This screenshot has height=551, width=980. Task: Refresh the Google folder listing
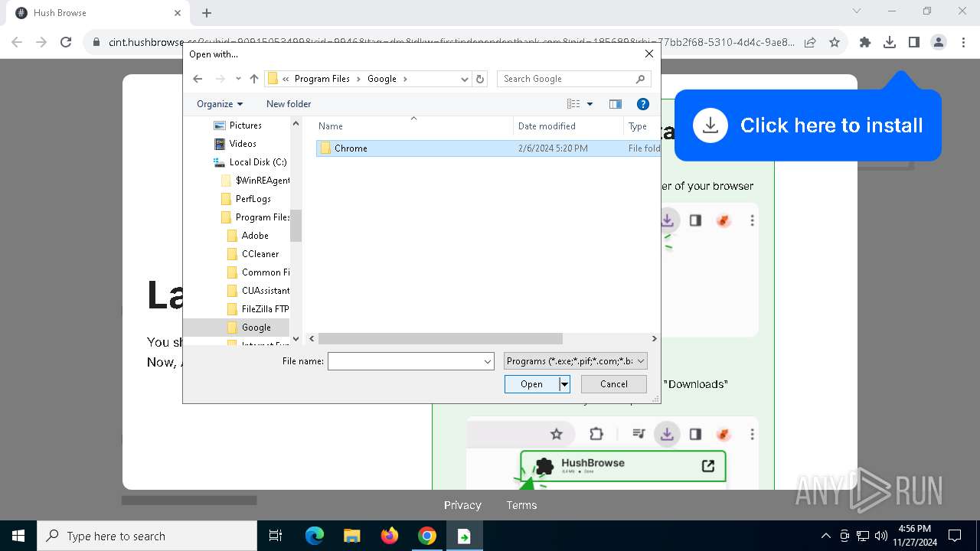click(480, 79)
